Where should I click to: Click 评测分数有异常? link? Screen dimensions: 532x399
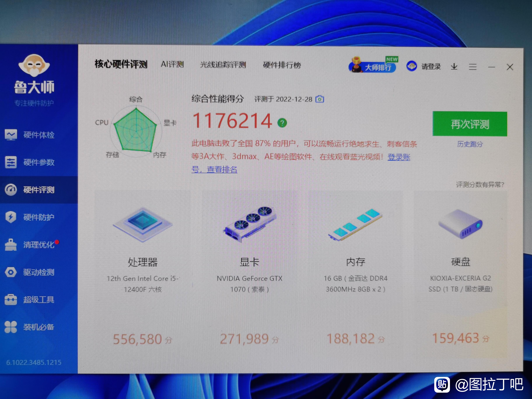point(480,185)
